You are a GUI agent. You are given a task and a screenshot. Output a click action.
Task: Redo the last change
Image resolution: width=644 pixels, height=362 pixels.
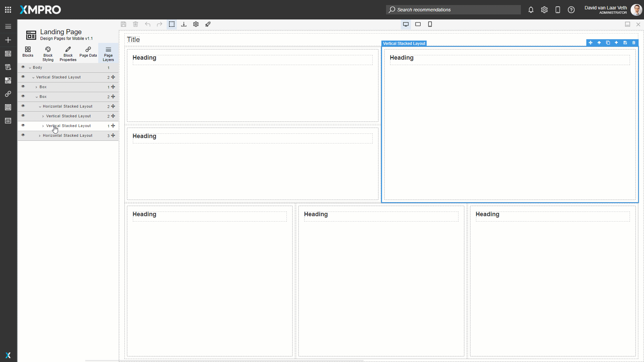(160, 24)
